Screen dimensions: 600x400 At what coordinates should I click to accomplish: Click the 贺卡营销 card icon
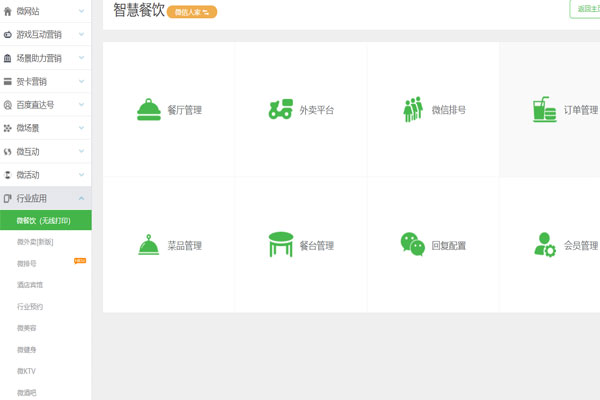tap(8, 82)
